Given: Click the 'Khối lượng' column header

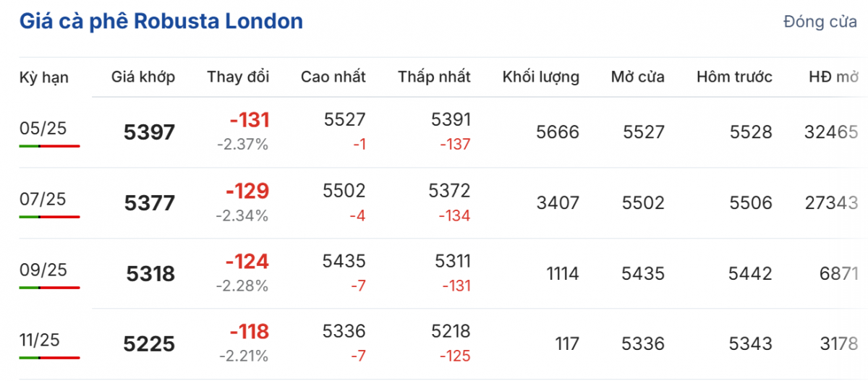Looking at the screenshot, I should click(541, 77).
